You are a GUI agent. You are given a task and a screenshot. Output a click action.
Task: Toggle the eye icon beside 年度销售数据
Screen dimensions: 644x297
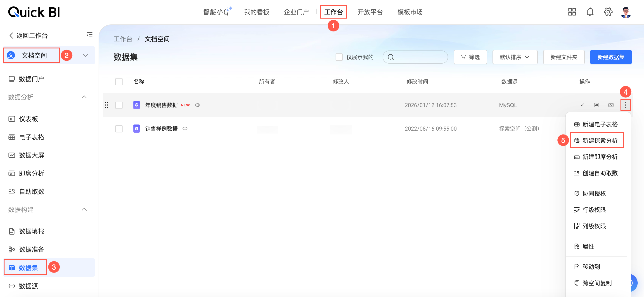(x=197, y=105)
